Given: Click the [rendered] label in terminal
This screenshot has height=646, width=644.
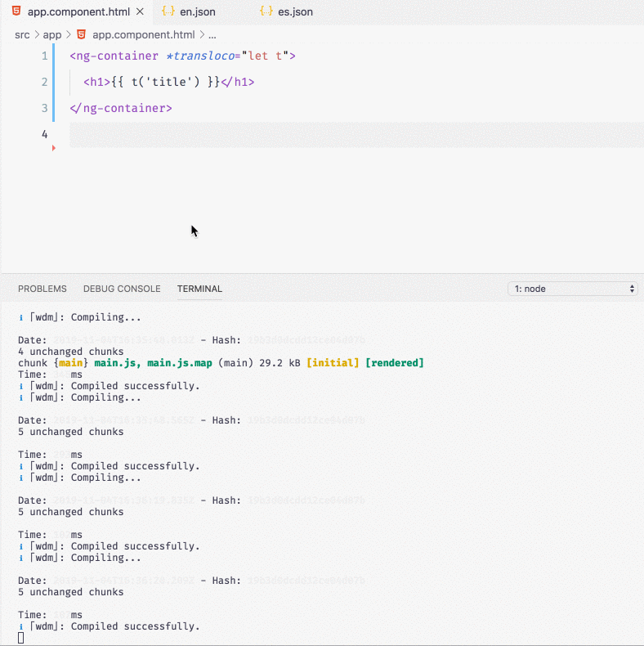Looking at the screenshot, I should click(395, 363).
